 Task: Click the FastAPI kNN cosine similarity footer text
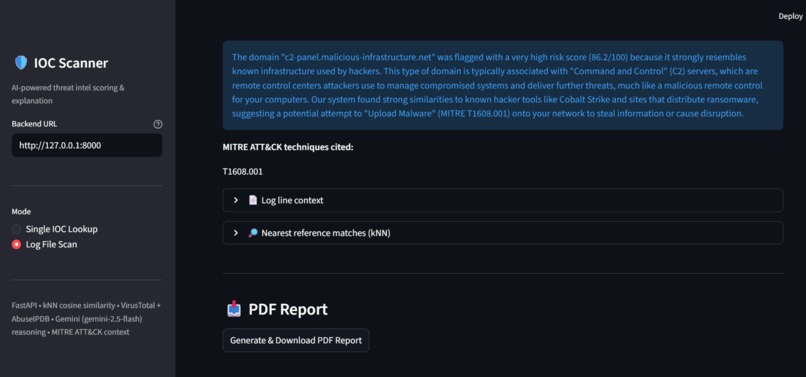[x=86, y=319]
